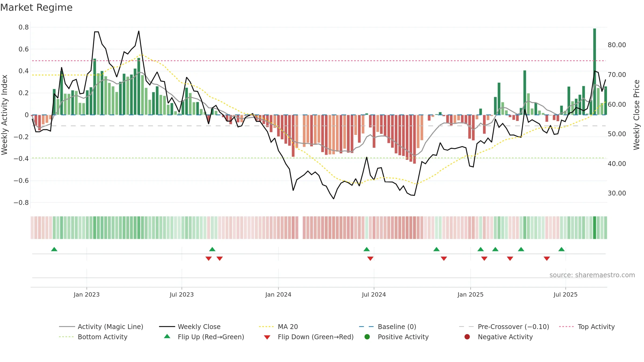This screenshot has width=644, height=362.
Task: Click the last Flip Up marker near Jul 2025
Action: (x=561, y=249)
